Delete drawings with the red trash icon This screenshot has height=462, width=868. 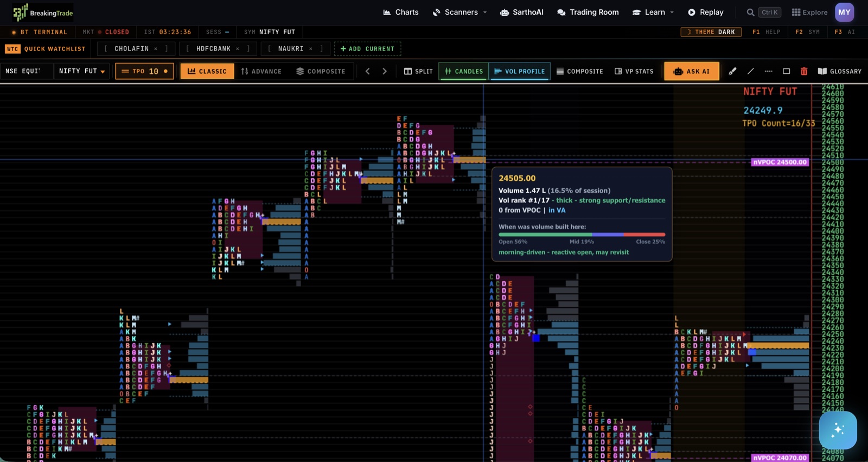point(804,71)
